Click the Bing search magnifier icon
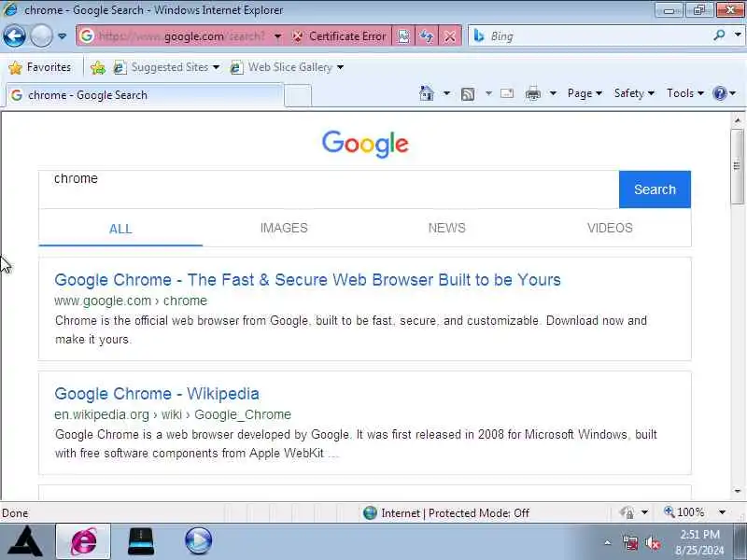This screenshot has width=747, height=560. [x=719, y=35]
